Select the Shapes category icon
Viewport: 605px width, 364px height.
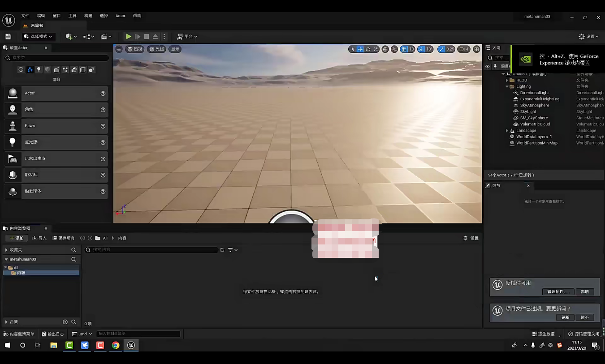(x=48, y=70)
